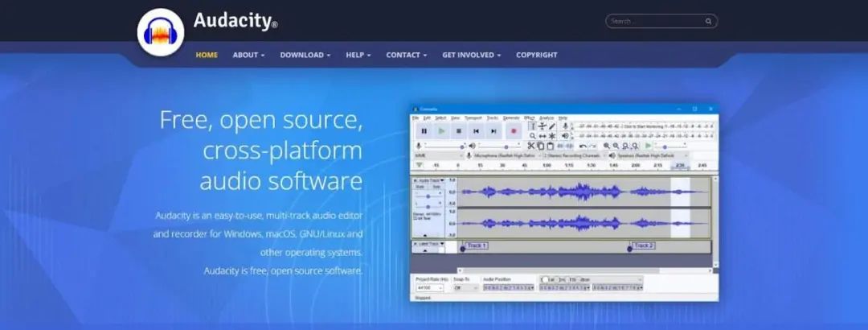Go to the COPYRIGHT page link
The height and width of the screenshot is (330, 868).
(536, 55)
